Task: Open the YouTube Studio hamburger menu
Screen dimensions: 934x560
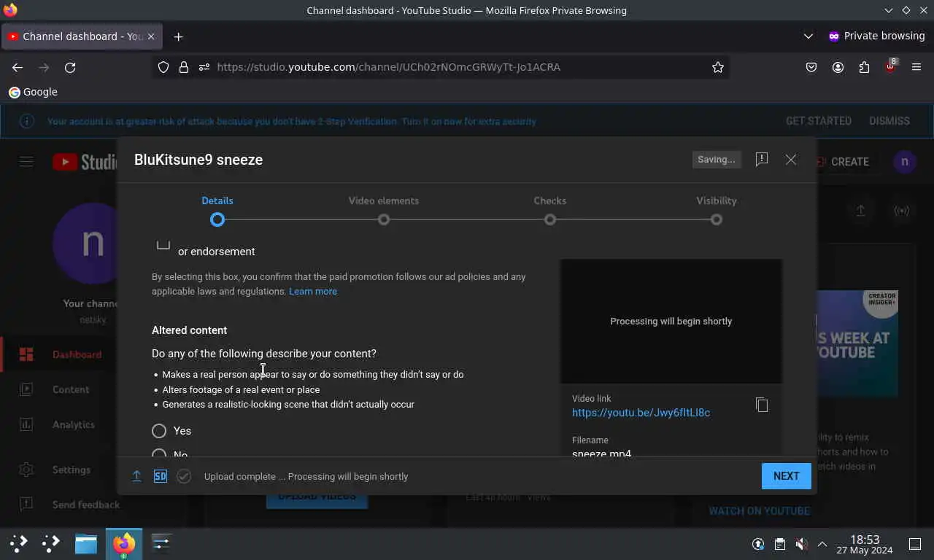Action: (x=26, y=162)
